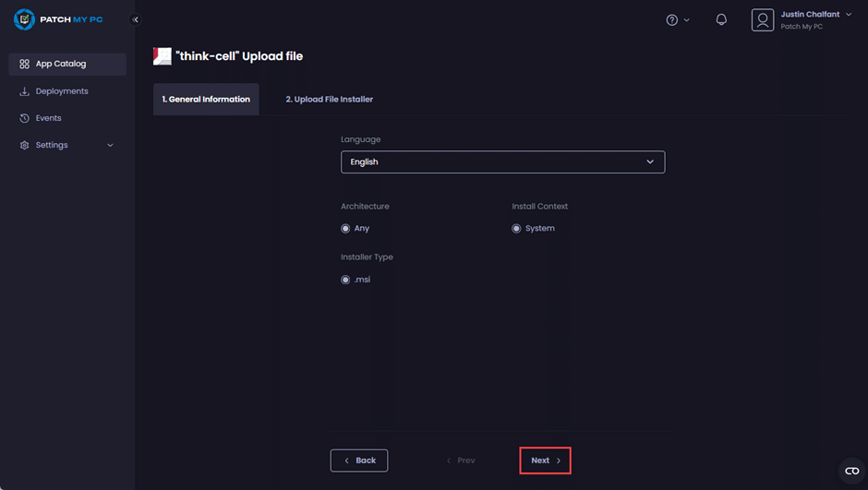Viewport: 868px width, 490px height.
Task: Click the Events history icon
Action: 25,118
